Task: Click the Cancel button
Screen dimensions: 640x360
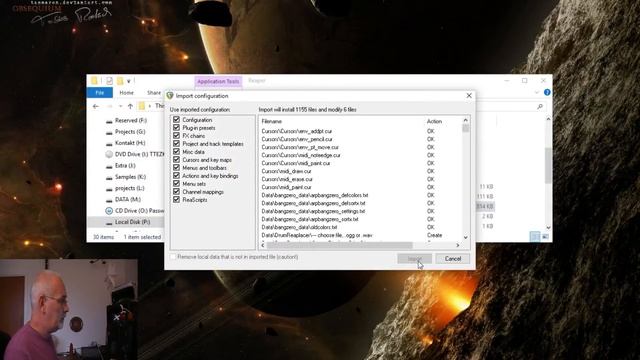Action: 453,259
